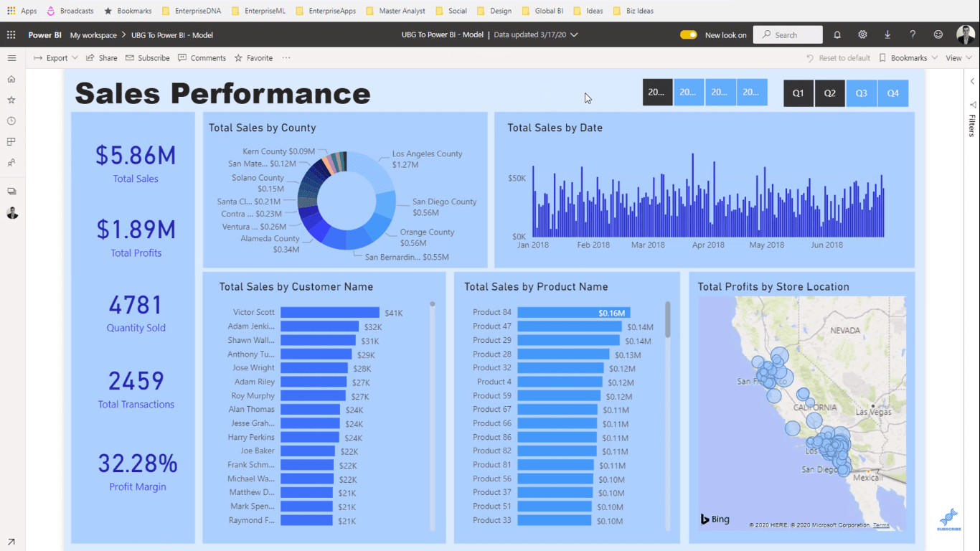Viewport: 980px width, 551px height.
Task: Open the Filters pane label
Action: pyautogui.click(x=972, y=126)
